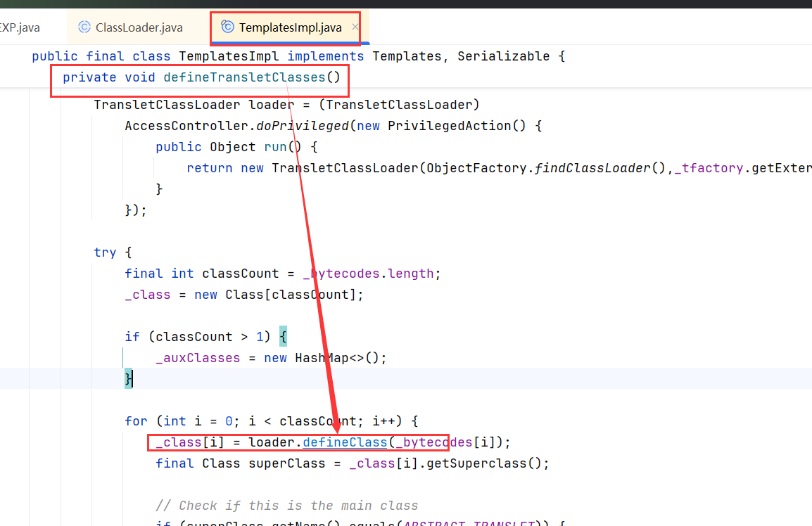
Task: Click the class icon on TemplatesImpl.java tab
Action: click(x=227, y=27)
